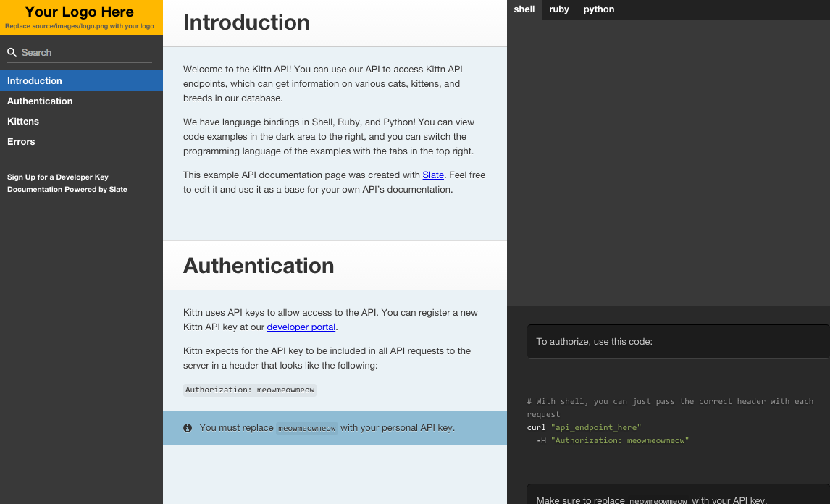
Task: Click the search magnifier icon
Action: (x=11, y=52)
